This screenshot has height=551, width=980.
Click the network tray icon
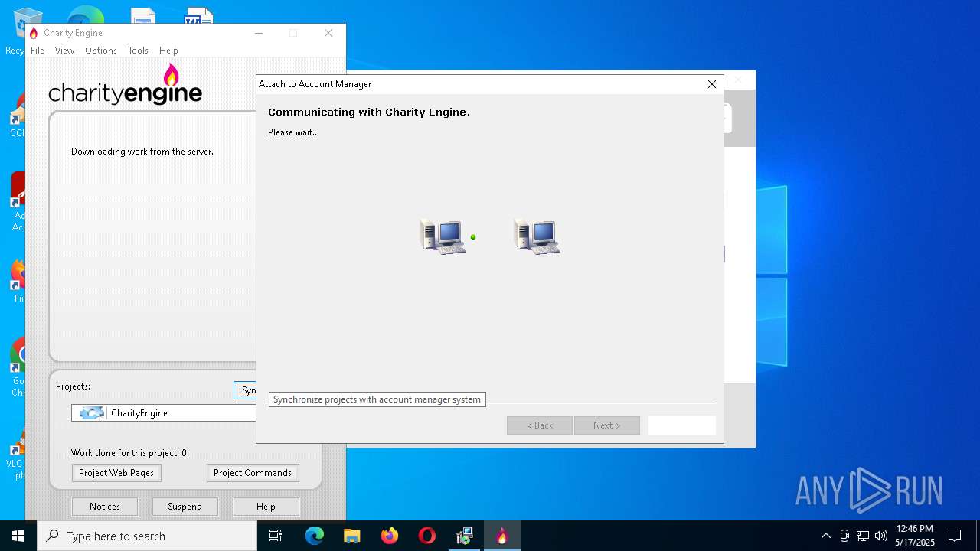click(x=863, y=536)
